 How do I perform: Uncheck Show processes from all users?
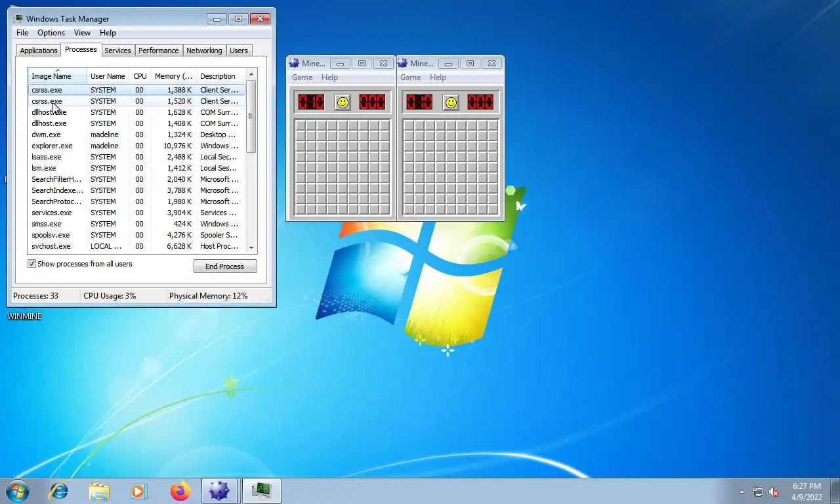[x=31, y=264]
